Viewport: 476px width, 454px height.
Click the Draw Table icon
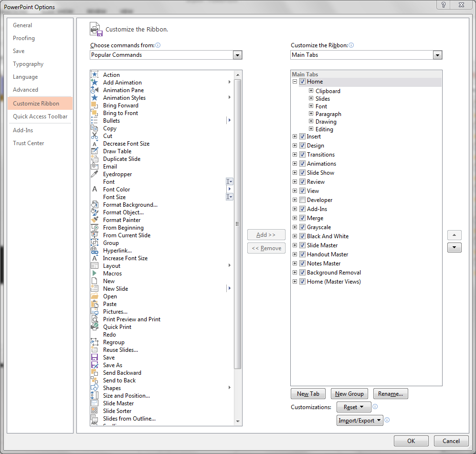(x=95, y=151)
